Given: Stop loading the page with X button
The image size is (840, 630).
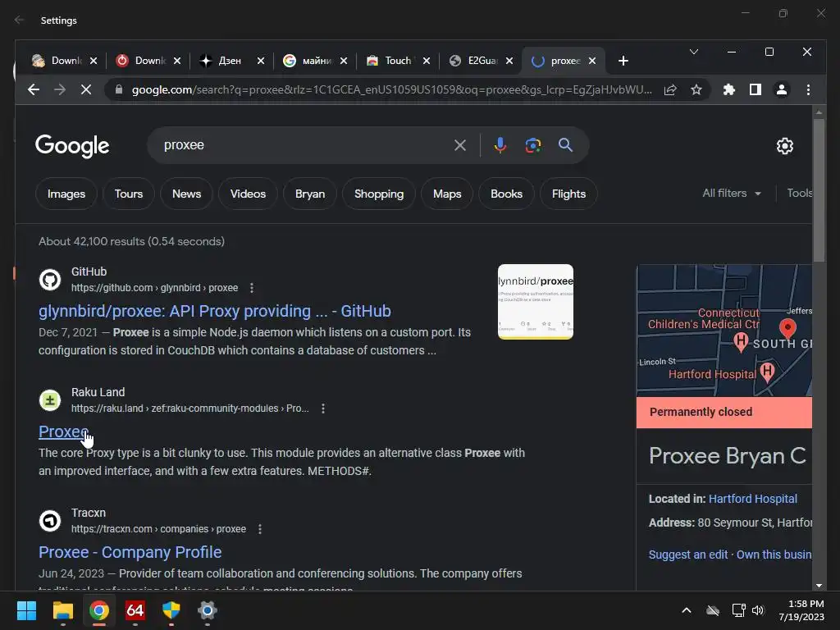Looking at the screenshot, I should pos(85,89).
